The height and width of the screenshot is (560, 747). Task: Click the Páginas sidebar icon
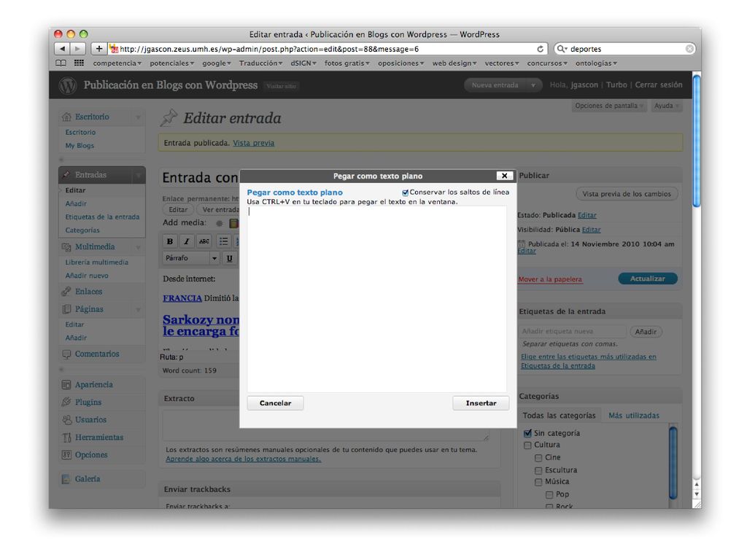pyautogui.click(x=66, y=309)
